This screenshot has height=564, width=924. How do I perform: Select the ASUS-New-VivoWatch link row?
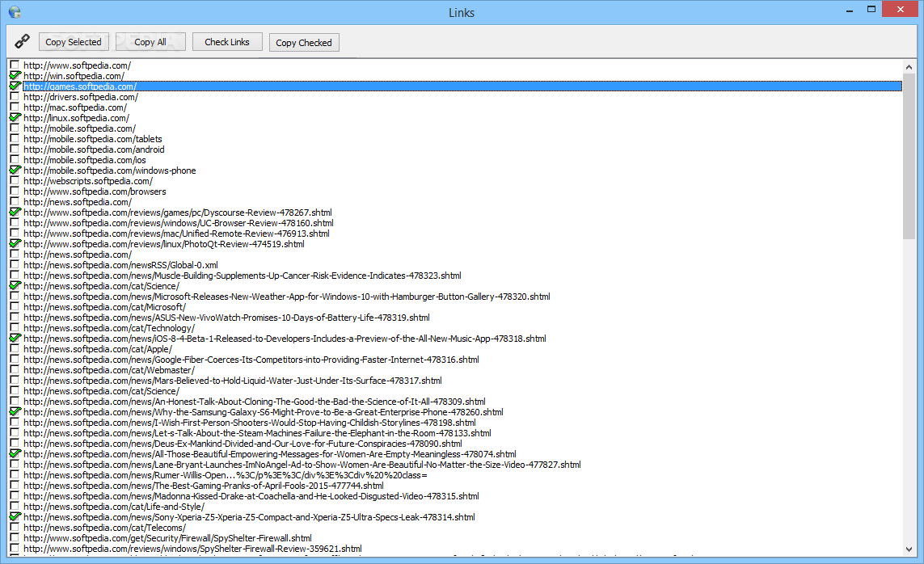[226, 318]
